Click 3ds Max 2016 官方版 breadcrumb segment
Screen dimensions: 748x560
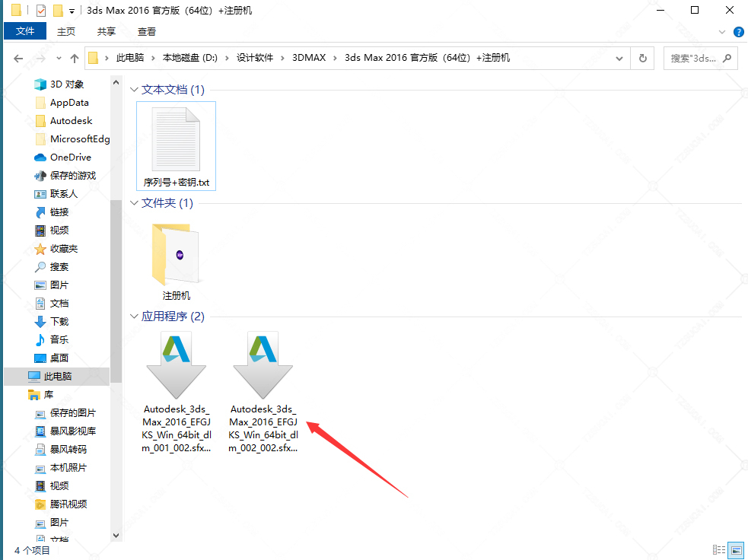tap(428, 58)
